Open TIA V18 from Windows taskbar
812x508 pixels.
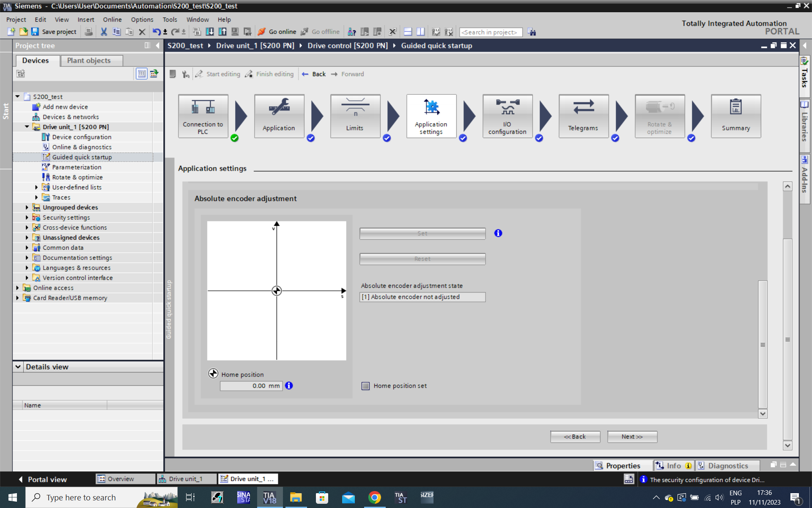(269, 497)
